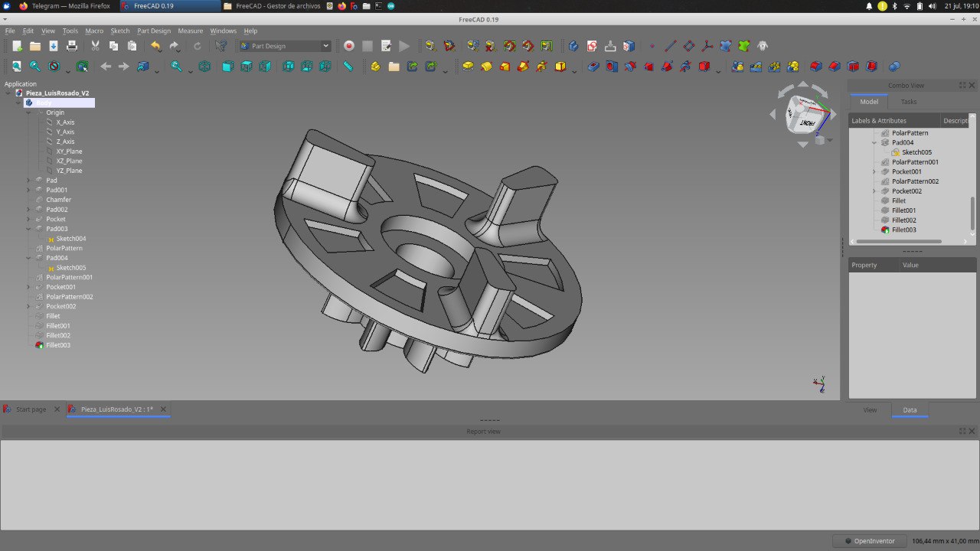Click the Pad tool icon
The width and height of the screenshot is (980, 551).
pos(468,67)
